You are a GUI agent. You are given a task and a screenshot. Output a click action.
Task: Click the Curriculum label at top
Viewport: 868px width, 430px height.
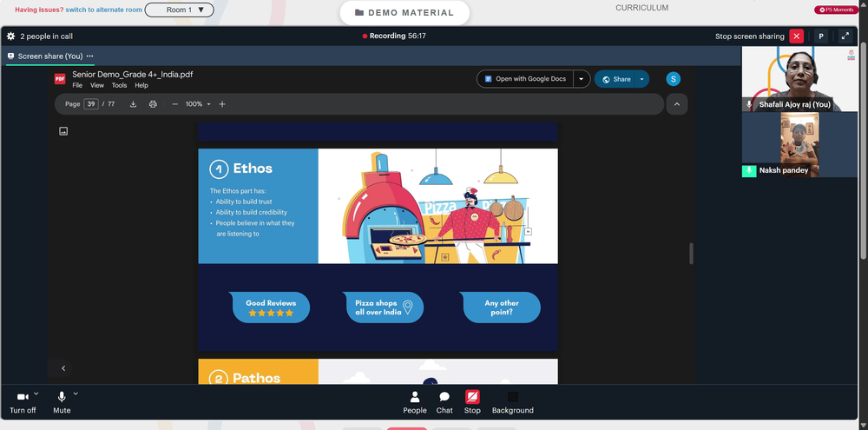pyautogui.click(x=641, y=8)
